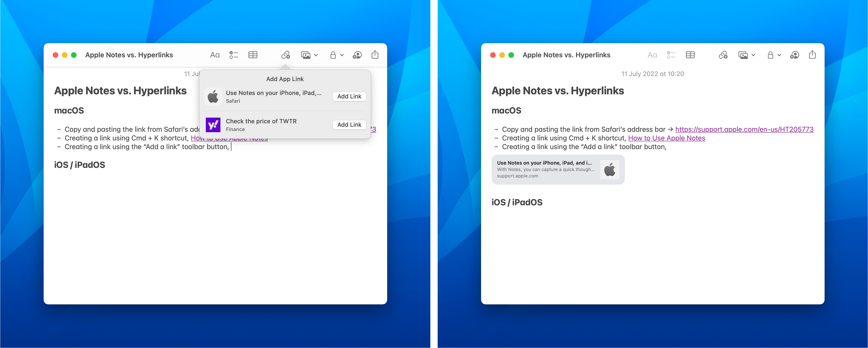Insert table using left window toolbar icon

[x=253, y=55]
